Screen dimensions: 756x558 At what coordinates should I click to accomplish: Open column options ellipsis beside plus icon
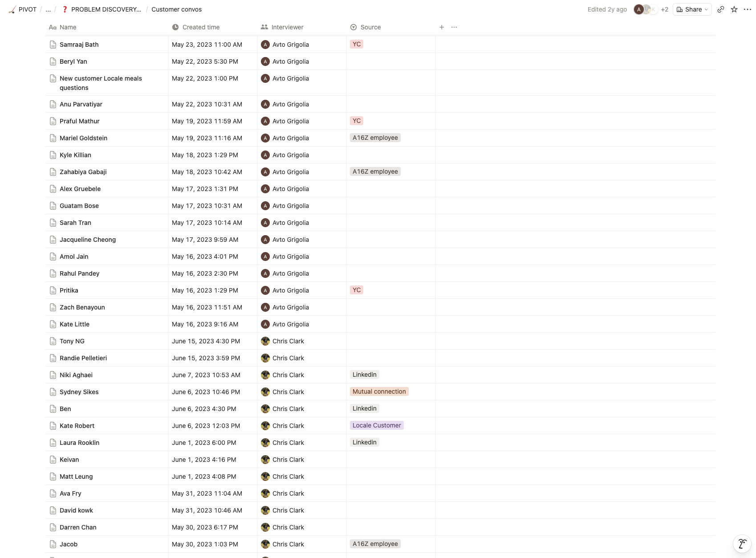pyautogui.click(x=454, y=27)
